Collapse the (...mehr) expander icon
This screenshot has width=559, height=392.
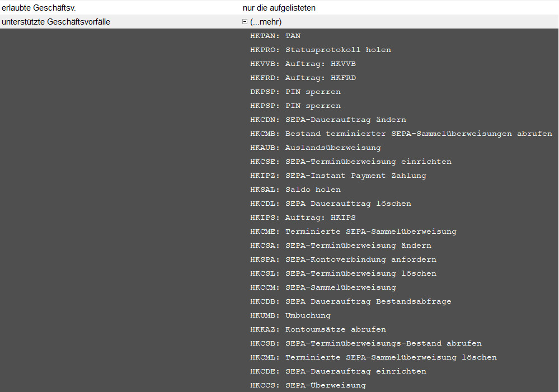[x=245, y=22]
